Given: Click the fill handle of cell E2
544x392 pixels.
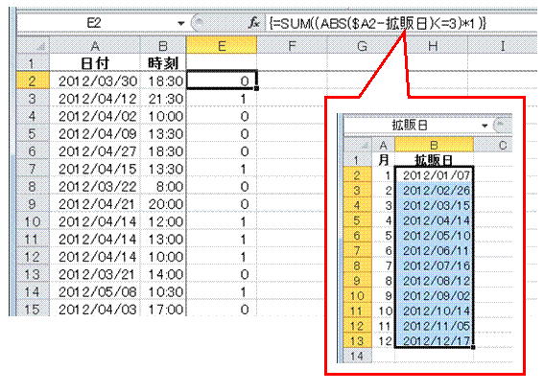Looking at the screenshot, I should coord(256,89).
